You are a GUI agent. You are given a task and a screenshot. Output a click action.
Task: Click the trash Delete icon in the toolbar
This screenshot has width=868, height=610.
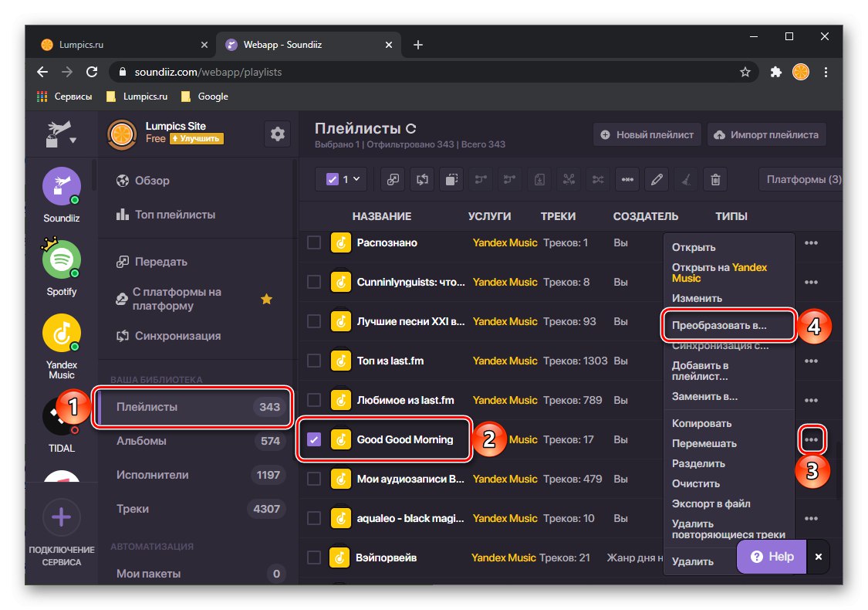(715, 179)
